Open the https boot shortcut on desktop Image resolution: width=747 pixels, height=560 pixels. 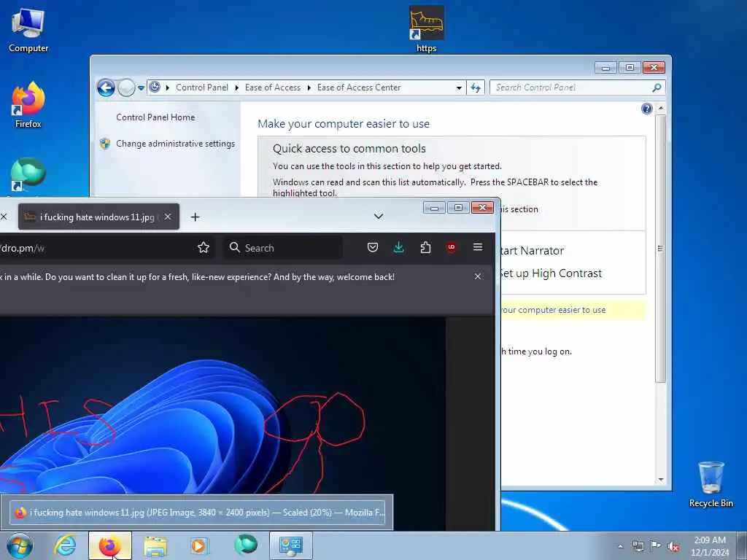point(426,28)
